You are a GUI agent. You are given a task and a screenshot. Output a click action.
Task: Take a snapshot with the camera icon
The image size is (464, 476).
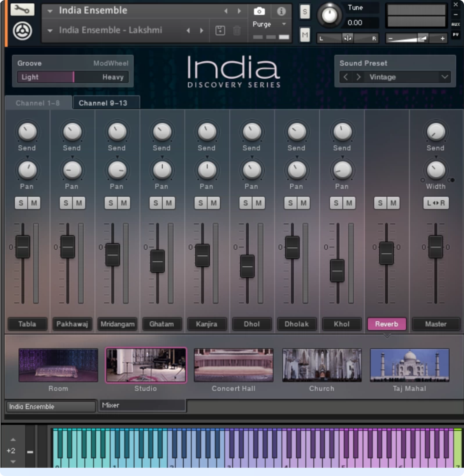[x=259, y=11]
